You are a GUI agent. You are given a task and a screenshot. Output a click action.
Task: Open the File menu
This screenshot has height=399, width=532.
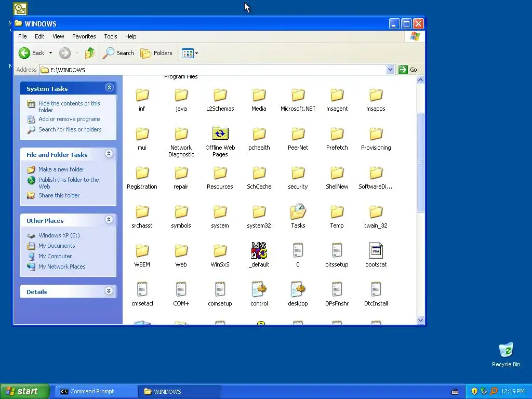click(22, 36)
